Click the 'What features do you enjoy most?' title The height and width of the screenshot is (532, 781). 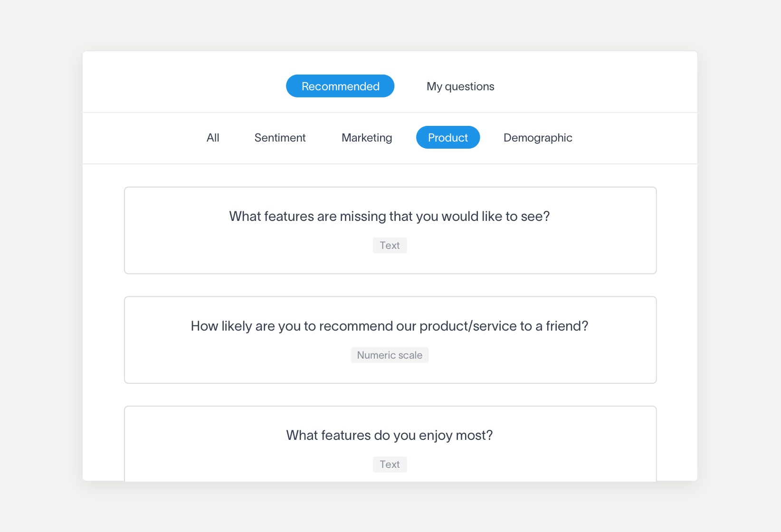(x=390, y=436)
